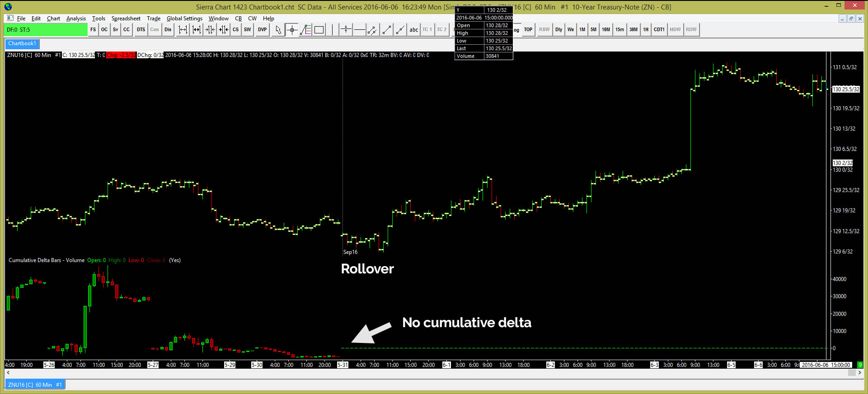
Task: Click the Cumulative Delta Bars - Volume label
Action: coord(47,260)
